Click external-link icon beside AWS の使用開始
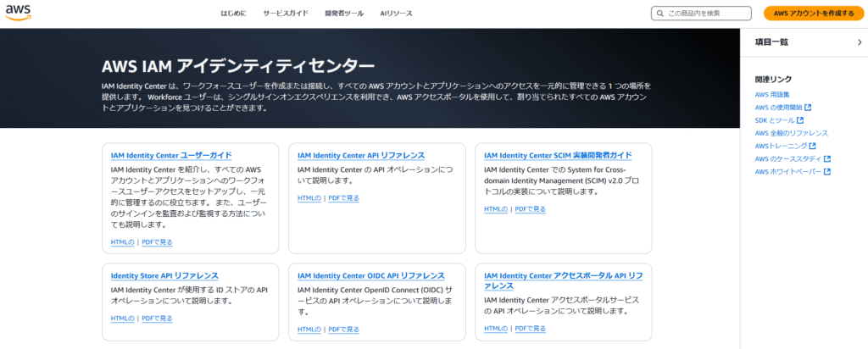This screenshot has width=868, height=349. [808, 108]
